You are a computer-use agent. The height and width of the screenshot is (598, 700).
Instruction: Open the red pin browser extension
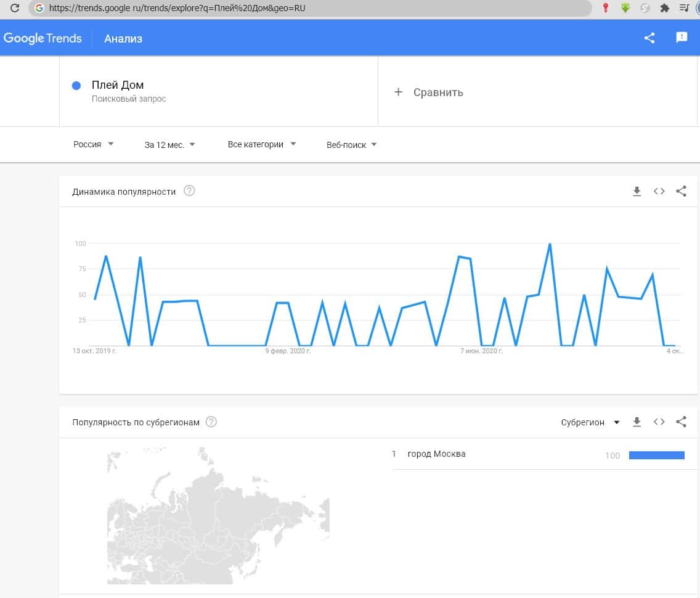(605, 8)
